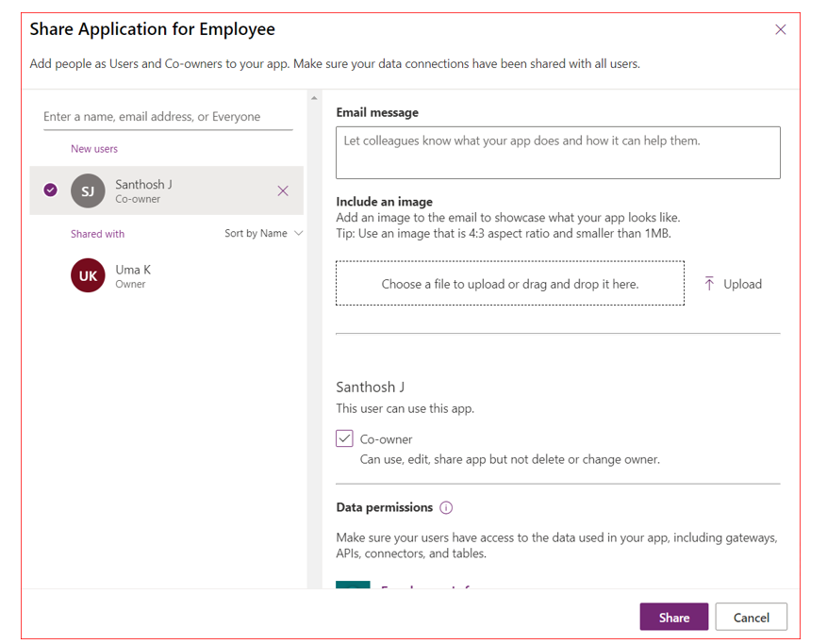Click the purple Share button
827x644 pixels.
(673, 617)
